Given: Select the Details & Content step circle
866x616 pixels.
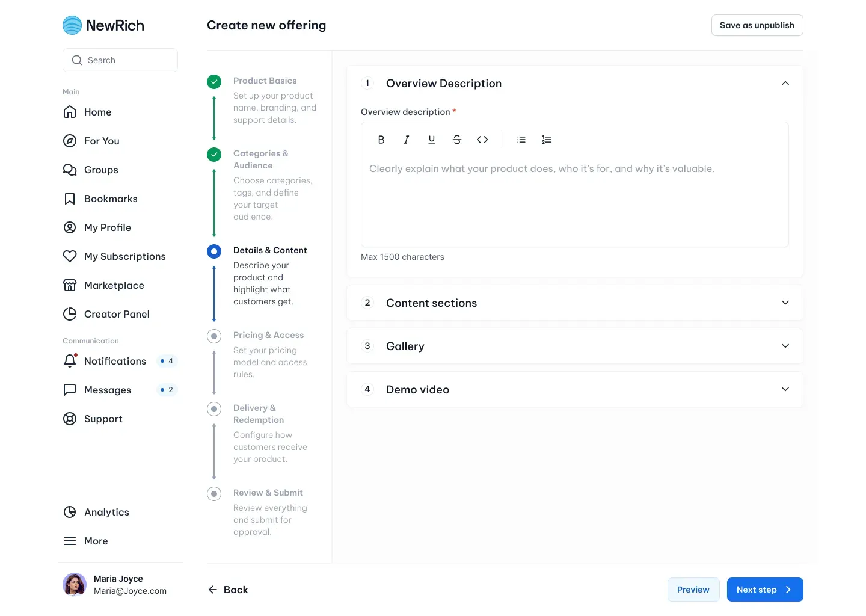Looking at the screenshot, I should click(214, 251).
